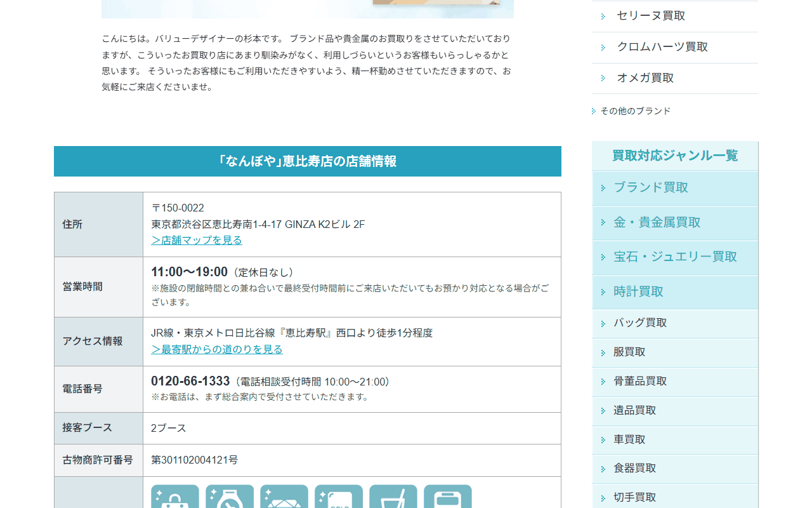
Task: Click the 住所 row header
Action: 98,224
